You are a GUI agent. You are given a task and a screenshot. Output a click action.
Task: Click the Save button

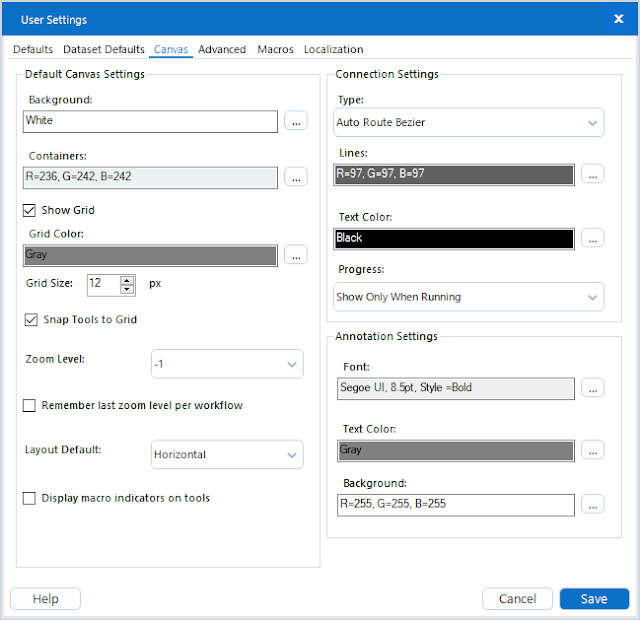[x=594, y=599]
